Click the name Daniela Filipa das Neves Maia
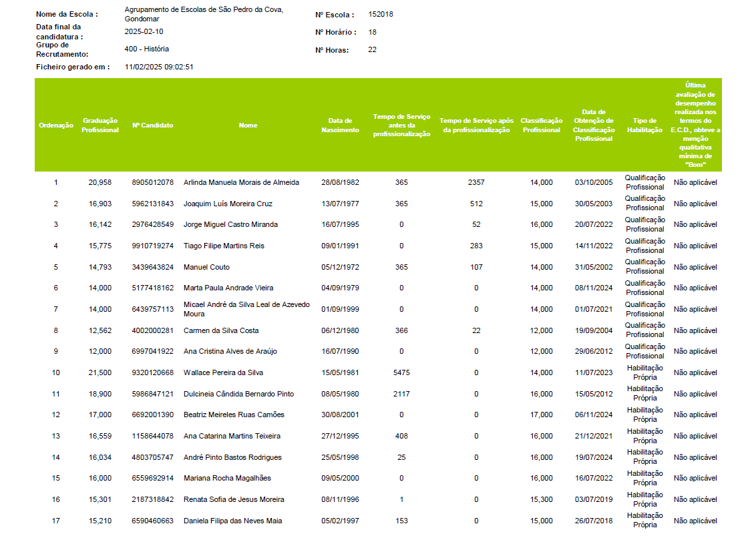 pos(232,521)
